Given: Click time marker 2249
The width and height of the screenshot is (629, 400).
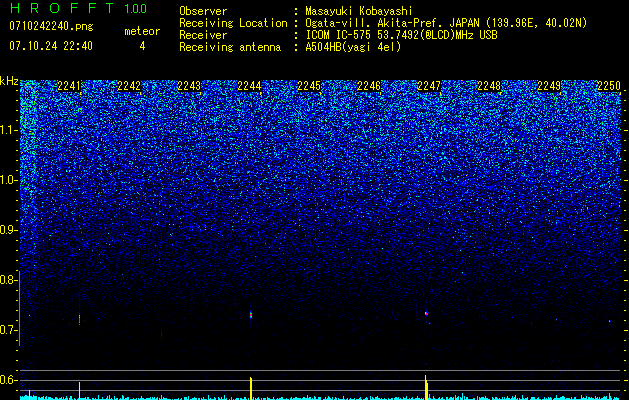Looking at the screenshot, I should coord(549,86).
